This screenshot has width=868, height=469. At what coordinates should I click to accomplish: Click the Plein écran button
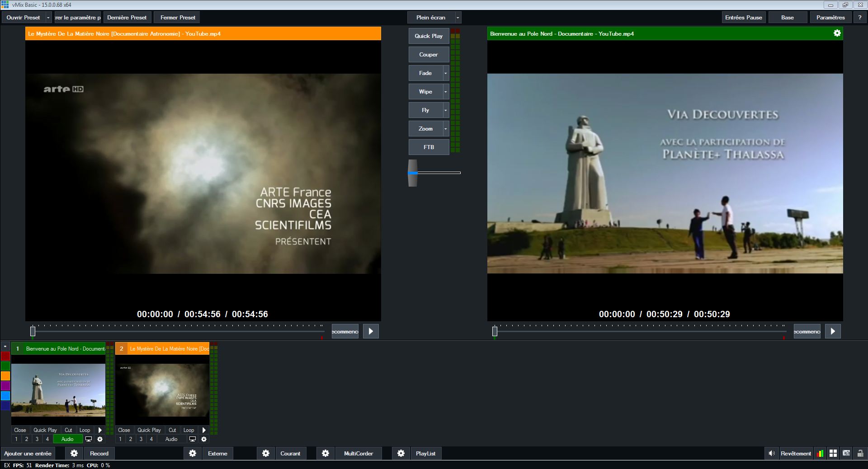(x=431, y=18)
